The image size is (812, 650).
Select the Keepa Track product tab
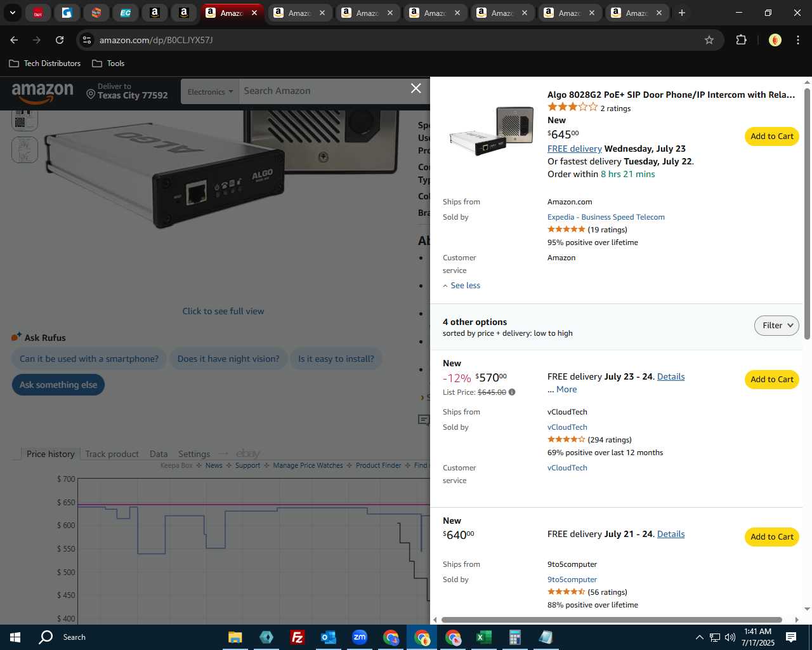pos(112,454)
